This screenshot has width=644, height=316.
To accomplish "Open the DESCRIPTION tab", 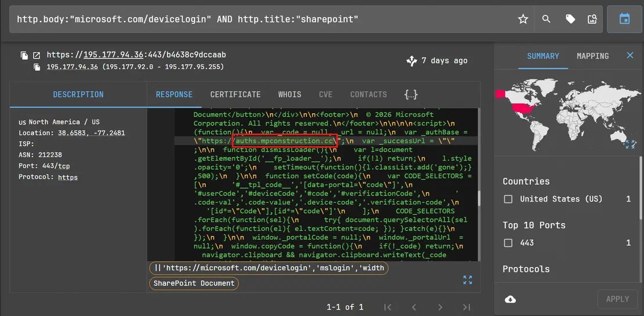I will [78, 95].
